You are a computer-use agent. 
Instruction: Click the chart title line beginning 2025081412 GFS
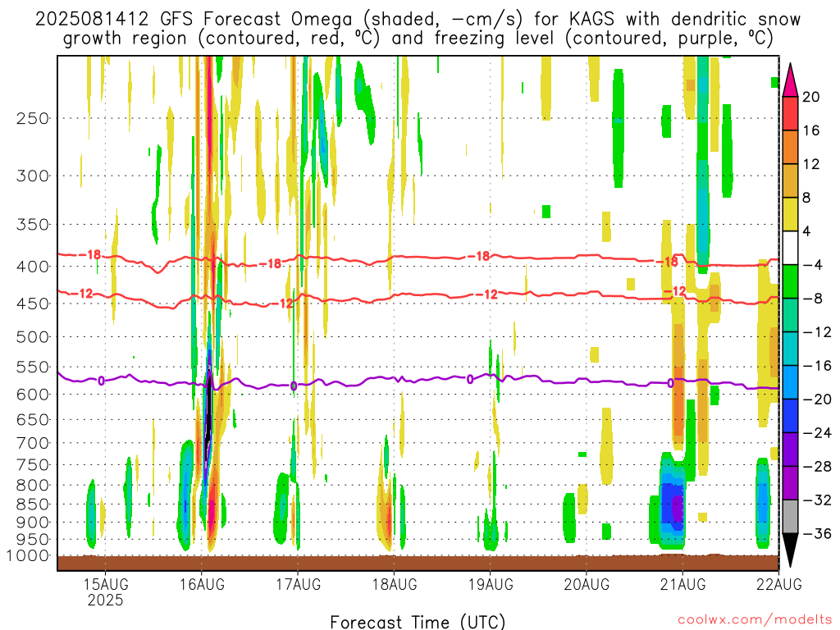point(418,20)
